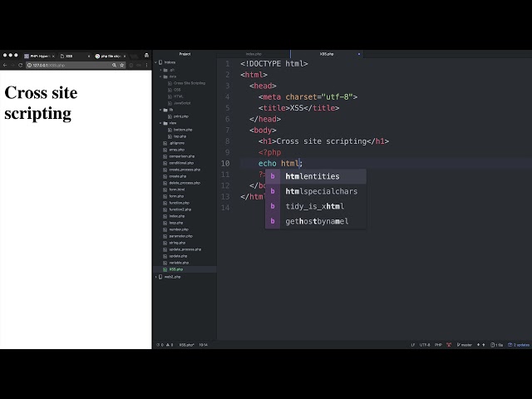The width and height of the screenshot is (532, 399).
Task: Open string.php in the tree
Action: [177, 243]
